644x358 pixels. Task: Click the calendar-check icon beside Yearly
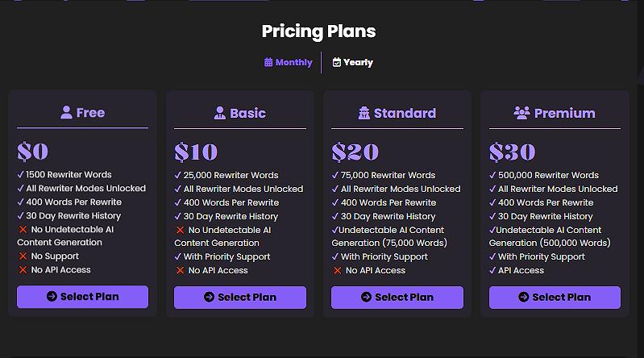337,62
